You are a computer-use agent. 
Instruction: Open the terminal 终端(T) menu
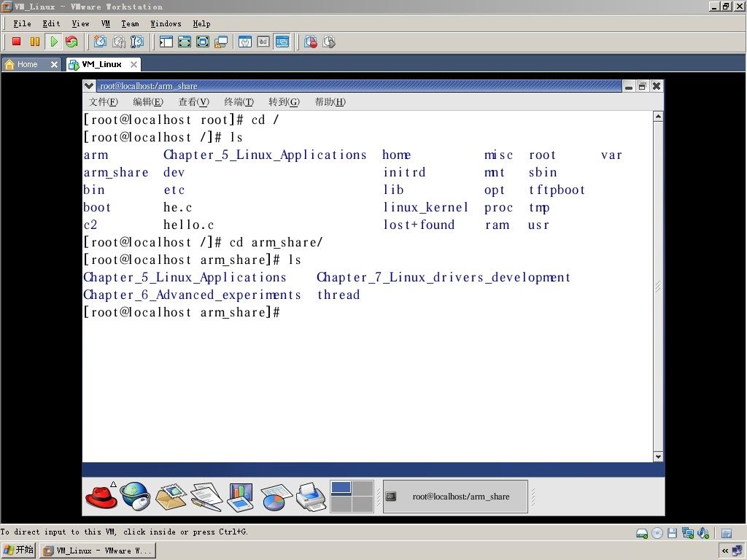tap(239, 102)
